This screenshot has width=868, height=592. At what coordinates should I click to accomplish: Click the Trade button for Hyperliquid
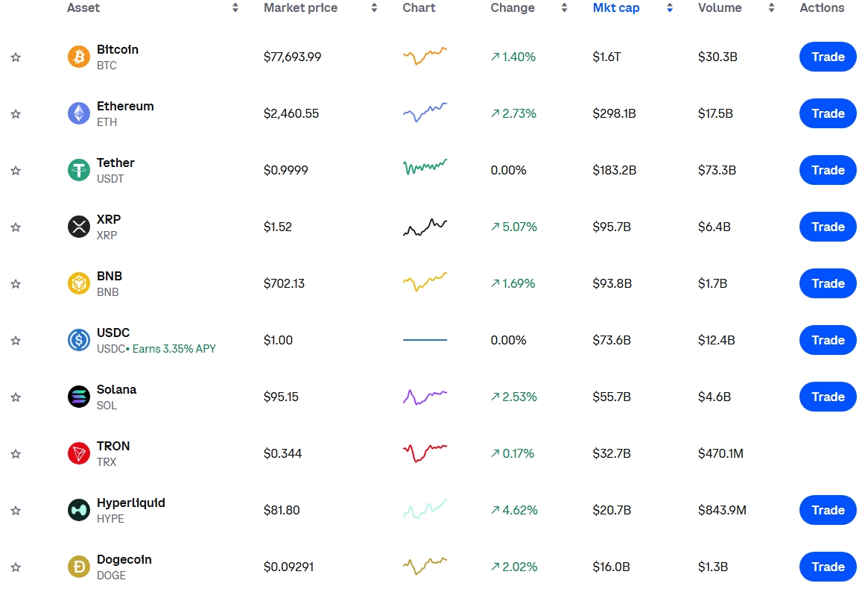828,510
